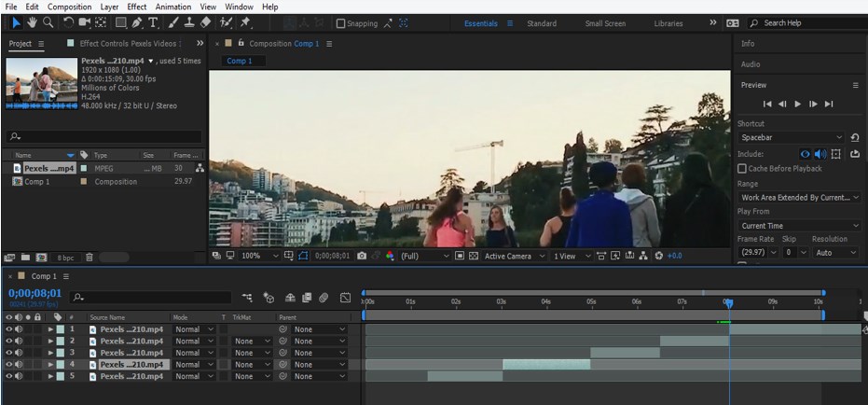Viewport: 868px width, 405px height.
Task: Select the Zoom magnifier tool
Action: 48,22
